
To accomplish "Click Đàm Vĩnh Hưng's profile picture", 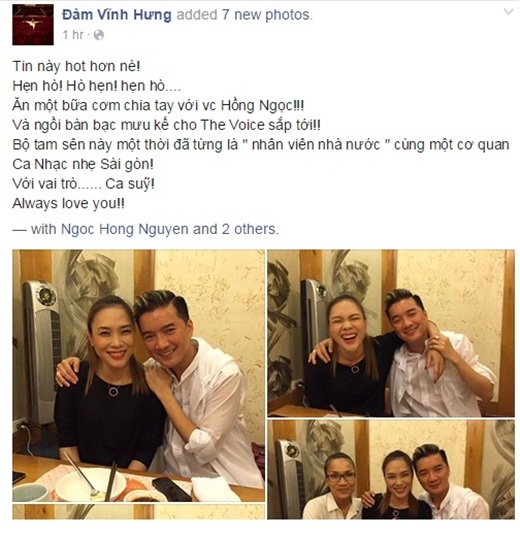I will pos(33,25).
